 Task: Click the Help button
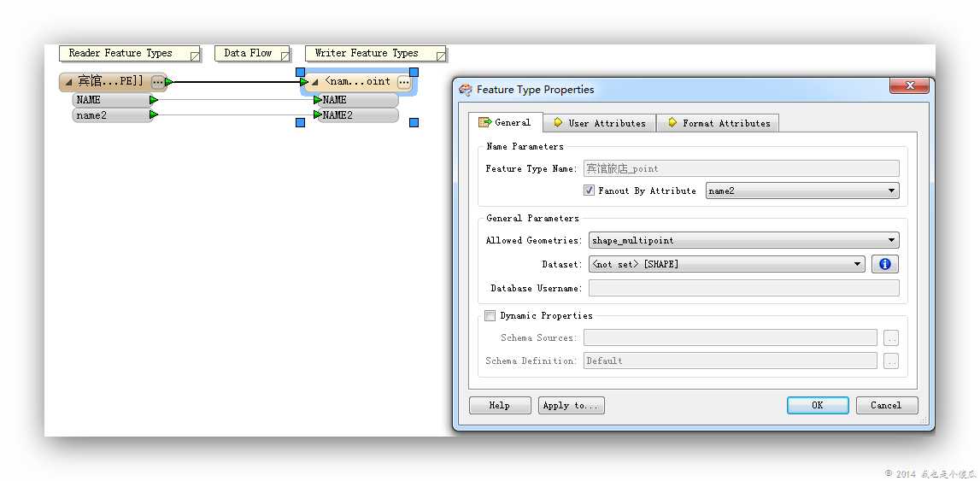[x=500, y=406]
